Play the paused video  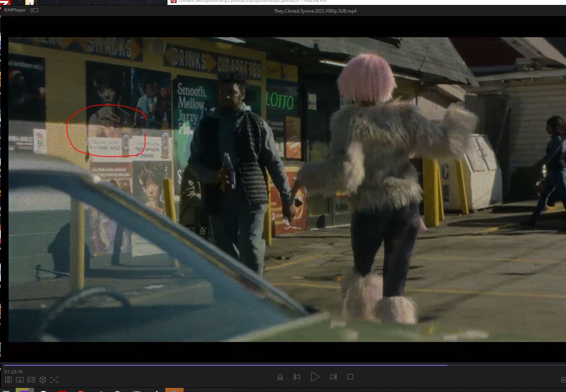315,377
